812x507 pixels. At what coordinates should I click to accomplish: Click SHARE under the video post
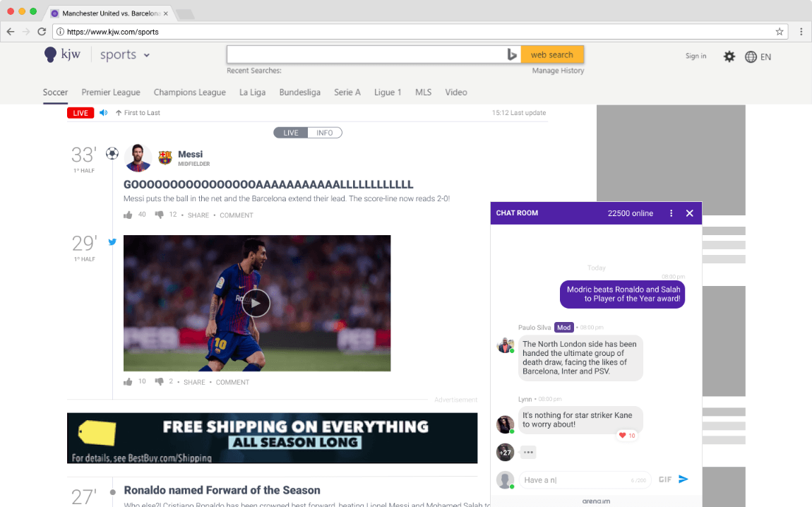[194, 382]
